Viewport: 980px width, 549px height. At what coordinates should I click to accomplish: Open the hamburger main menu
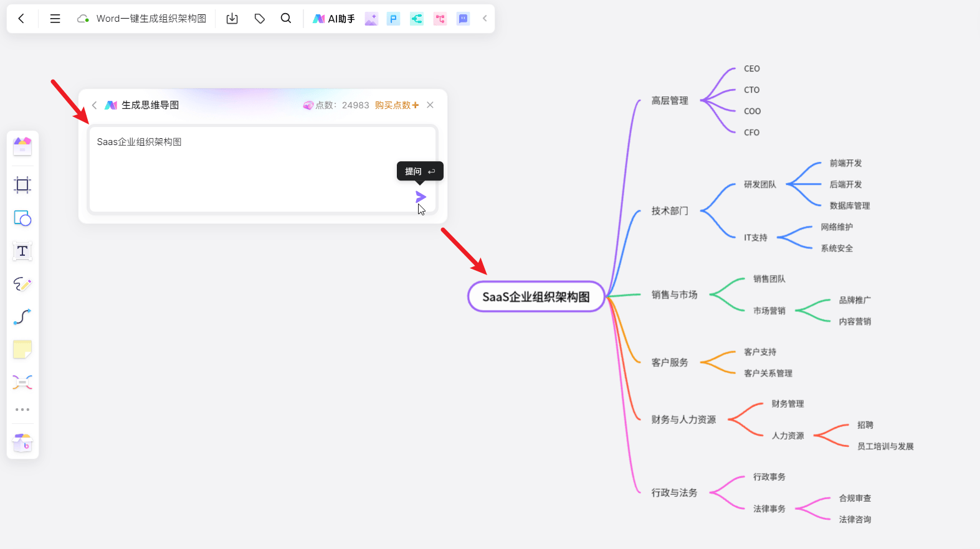(x=55, y=19)
